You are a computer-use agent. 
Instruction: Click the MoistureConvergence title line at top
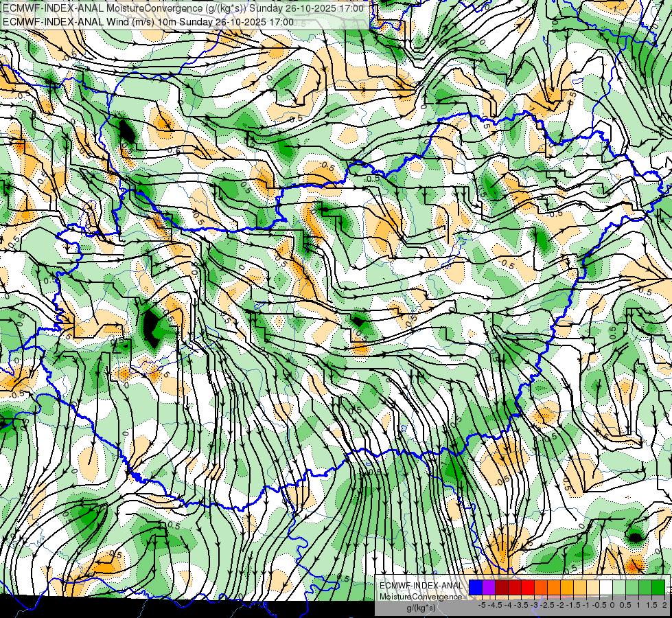click(183, 8)
